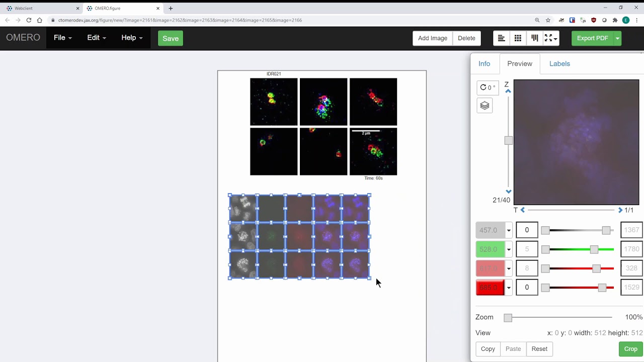
Task: Click the Add Image button
Action: pyautogui.click(x=433, y=38)
